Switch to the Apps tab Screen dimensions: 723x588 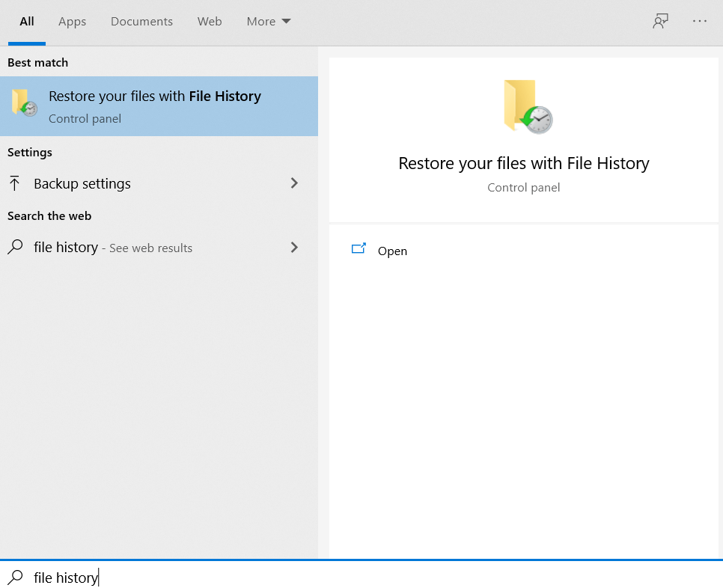[72, 22]
